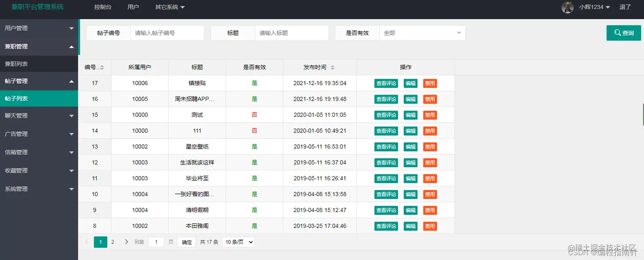Open 用户 in top navigation
The height and width of the screenshot is (260, 644).
pyautogui.click(x=133, y=7)
